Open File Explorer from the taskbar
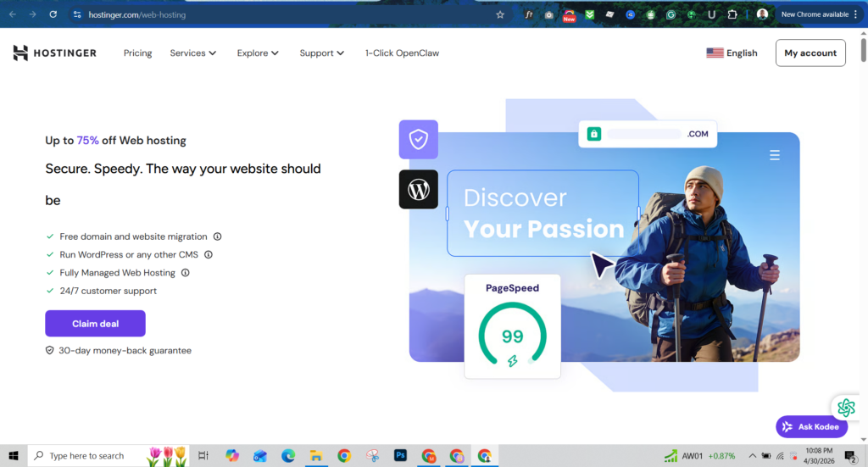The height and width of the screenshot is (467, 868). tap(316, 456)
